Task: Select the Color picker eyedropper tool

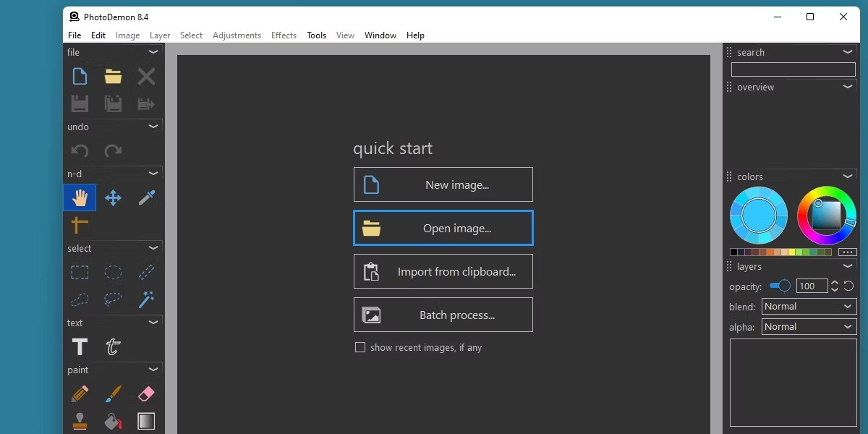Action: click(146, 197)
